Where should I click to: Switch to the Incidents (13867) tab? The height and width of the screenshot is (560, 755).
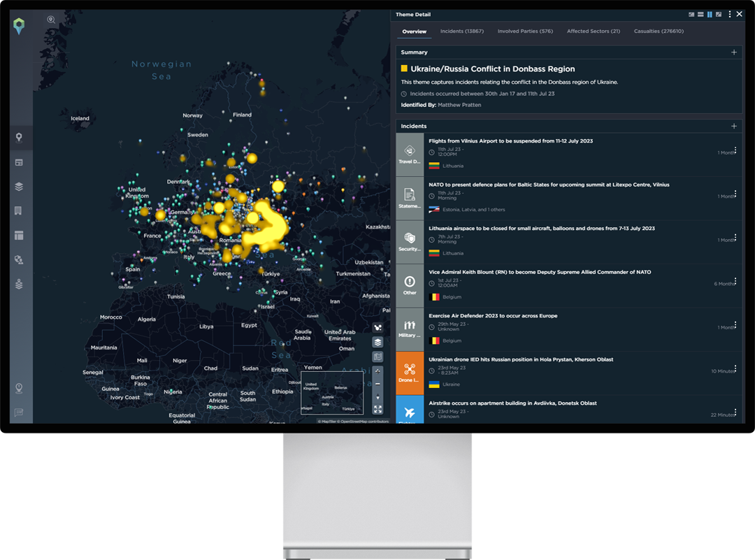[x=462, y=31]
